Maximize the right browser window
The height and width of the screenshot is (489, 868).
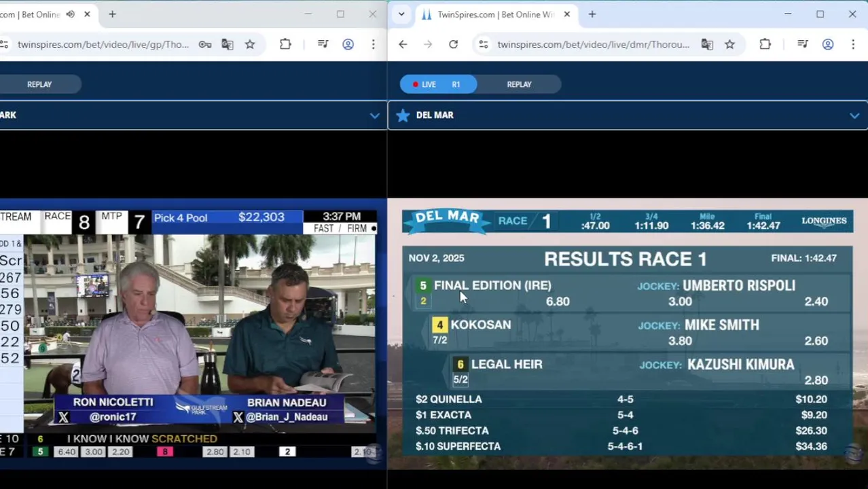820,14
